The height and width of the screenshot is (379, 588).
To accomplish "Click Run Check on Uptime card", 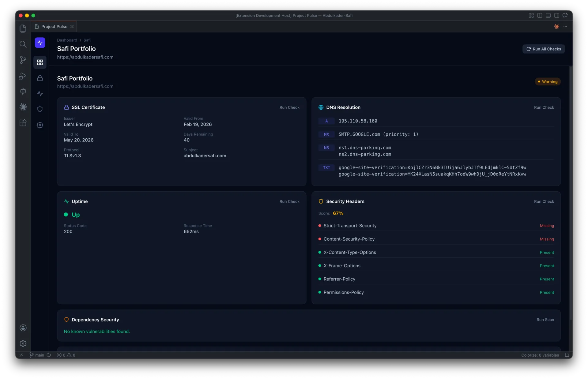I will click(289, 201).
